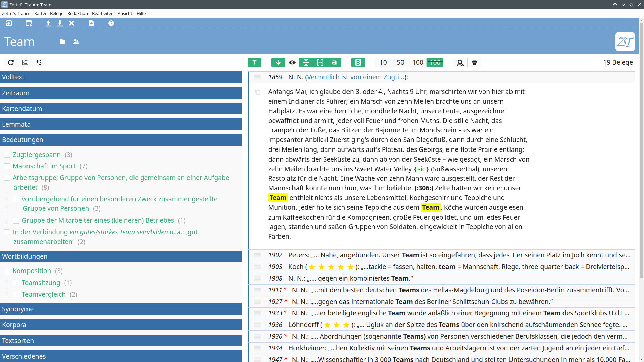Click the new document plus icon
The image size is (644, 362).
coord(91,23)
